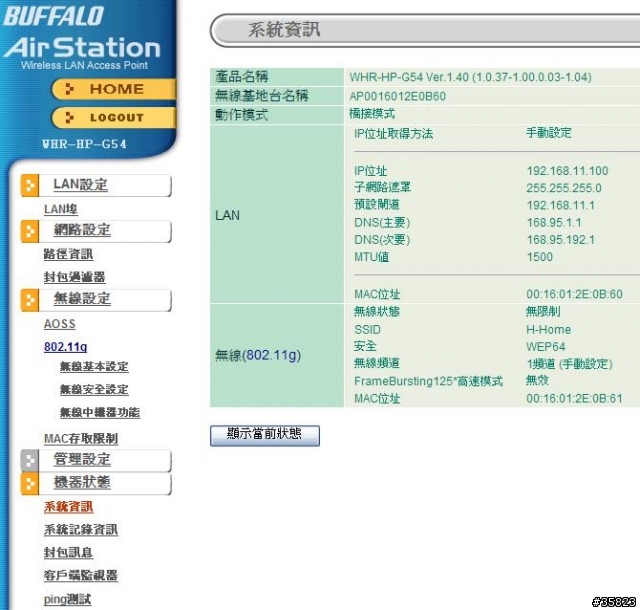This screenshot has height=610, width=640.
Task: Open the ping測試 link
Action: (x=67, y=599)
